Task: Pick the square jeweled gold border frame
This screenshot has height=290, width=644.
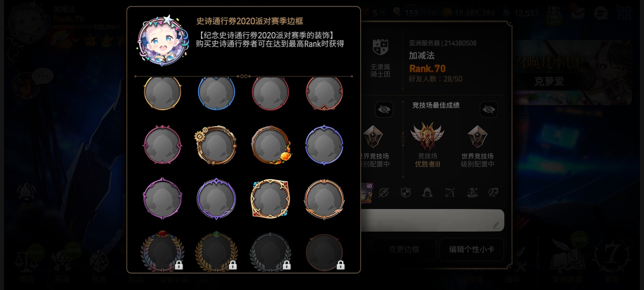Action: 270,199
